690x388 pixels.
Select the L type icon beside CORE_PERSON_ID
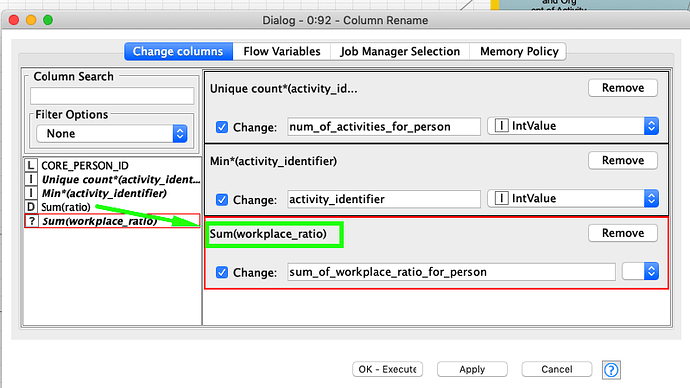30,165
